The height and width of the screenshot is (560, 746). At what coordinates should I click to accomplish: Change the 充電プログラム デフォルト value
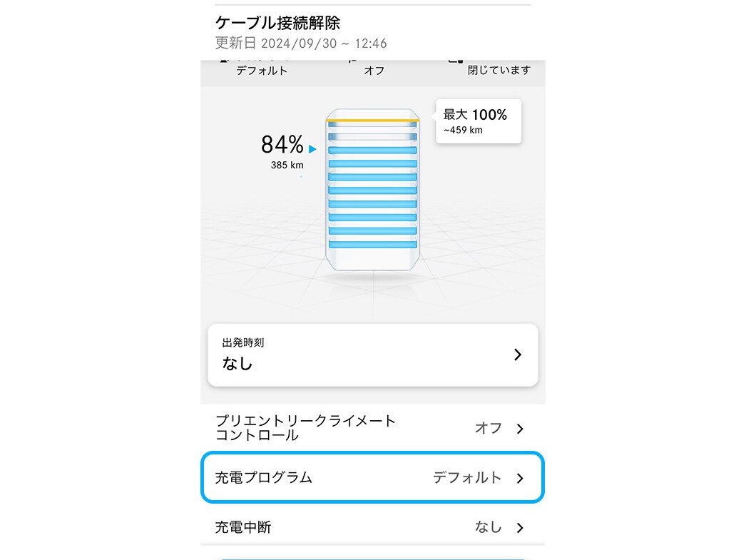coord(467,478)
